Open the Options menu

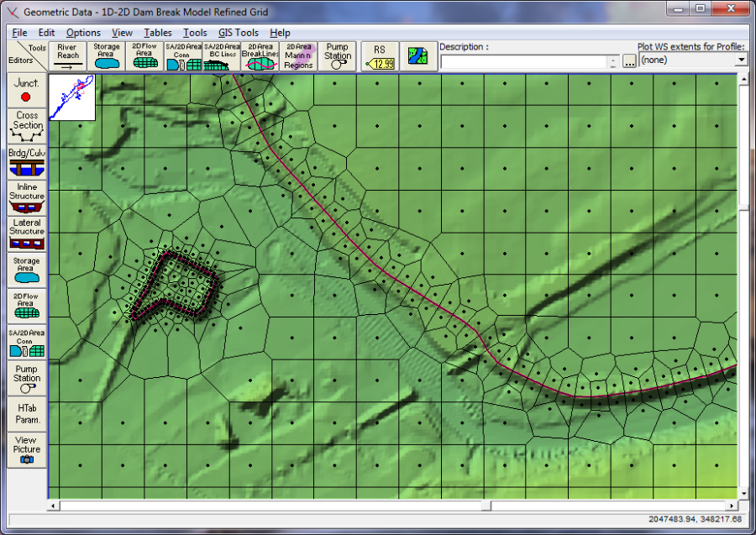tap(83, 33)
